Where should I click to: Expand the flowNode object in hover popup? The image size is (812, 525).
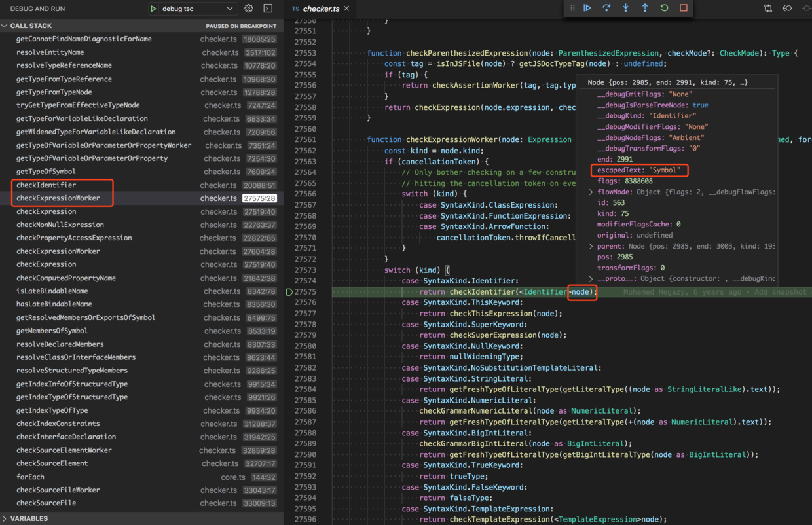[591, 192]
